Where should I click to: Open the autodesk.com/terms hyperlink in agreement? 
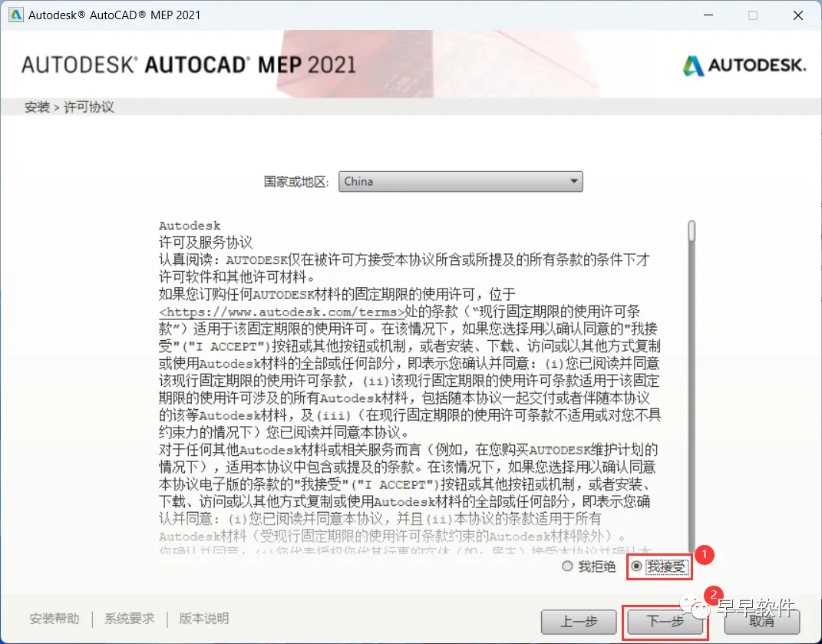pos(282,312)
